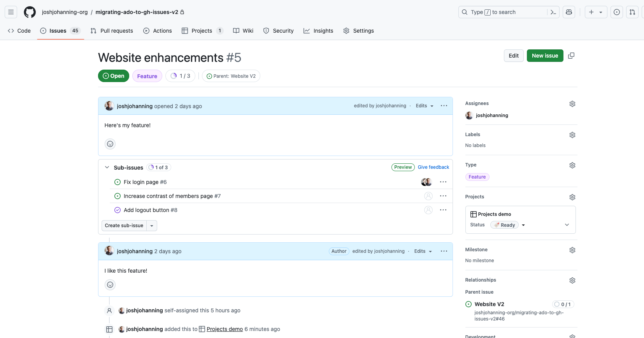Screen dimensions: 644x338
Task: Add a reaction to the issue description
Action: 110,144
